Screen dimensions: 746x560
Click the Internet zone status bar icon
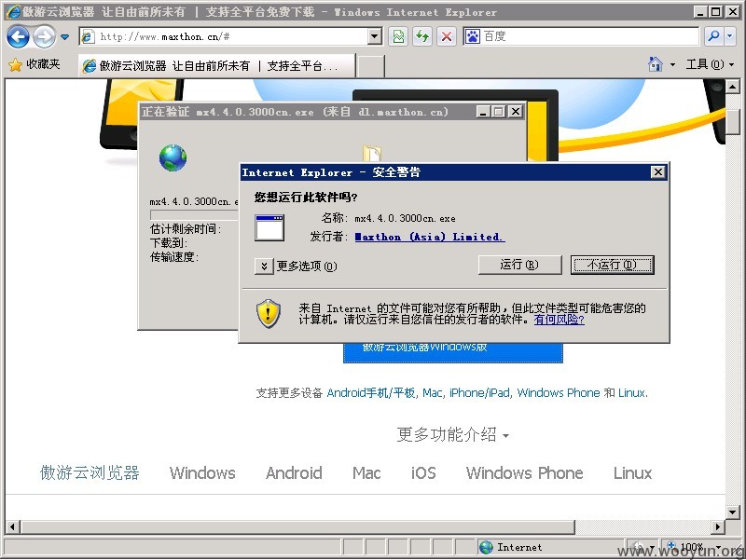coord(486,548)
